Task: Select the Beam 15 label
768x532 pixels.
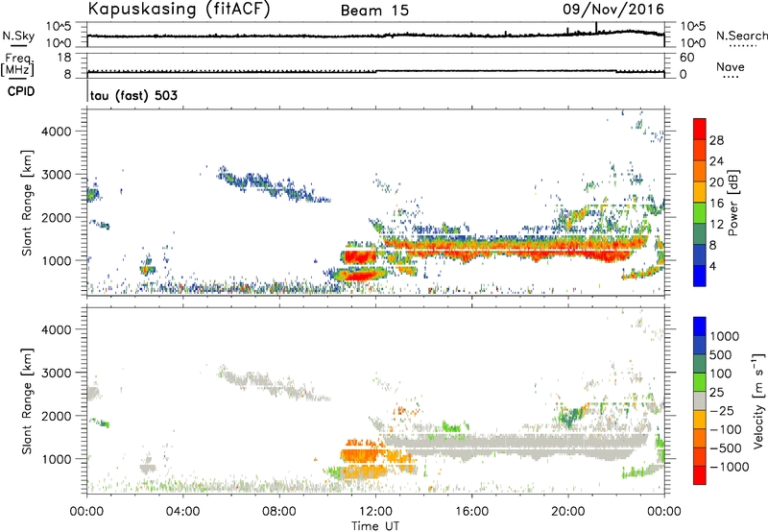Action: click(374, 11)
